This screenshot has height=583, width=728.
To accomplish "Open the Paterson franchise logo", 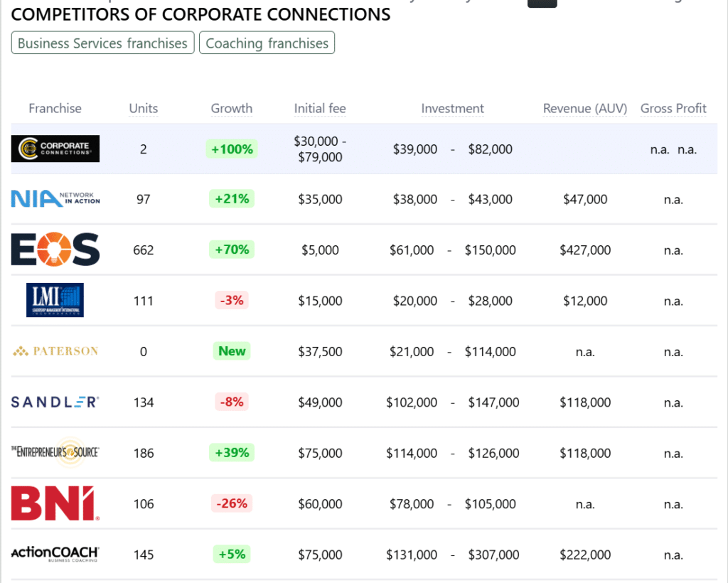I will click(x=55, y=351).
